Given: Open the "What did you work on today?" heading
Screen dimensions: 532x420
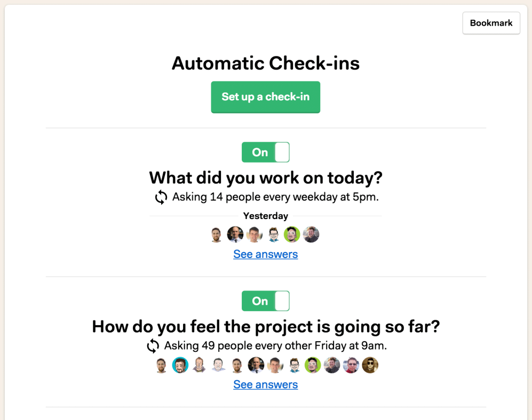Looking at the screenshot, I should pyautogui.click(x=265, y=177).
